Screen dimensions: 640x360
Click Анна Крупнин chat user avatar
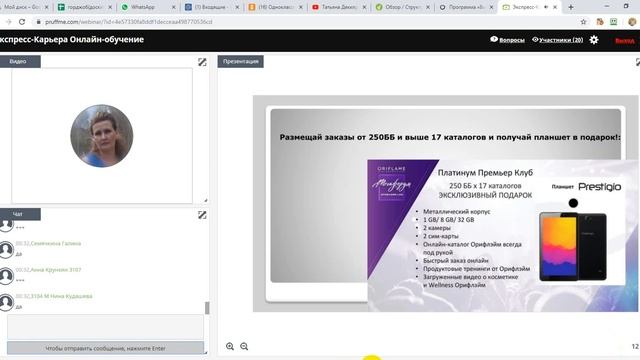click(6, 276)
